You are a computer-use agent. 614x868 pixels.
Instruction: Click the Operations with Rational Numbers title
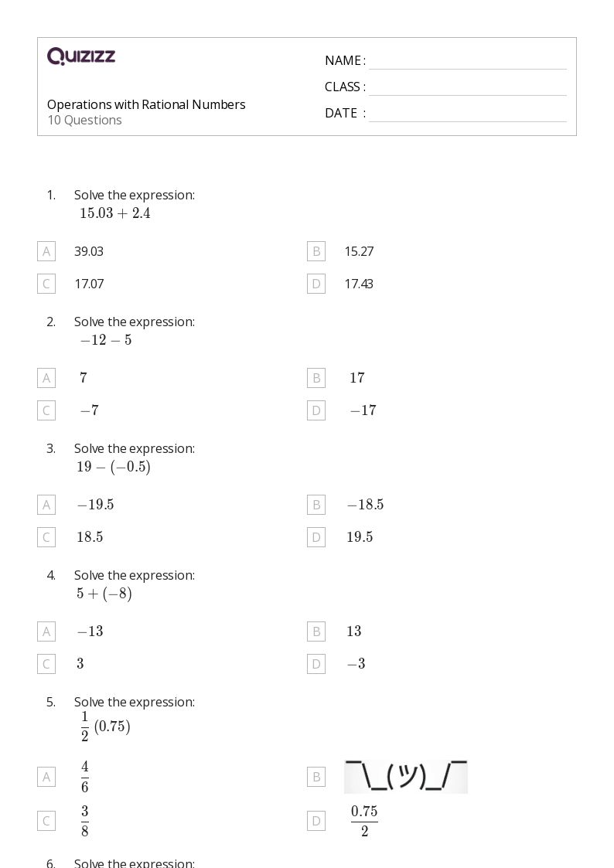click(x=146, y=104)
